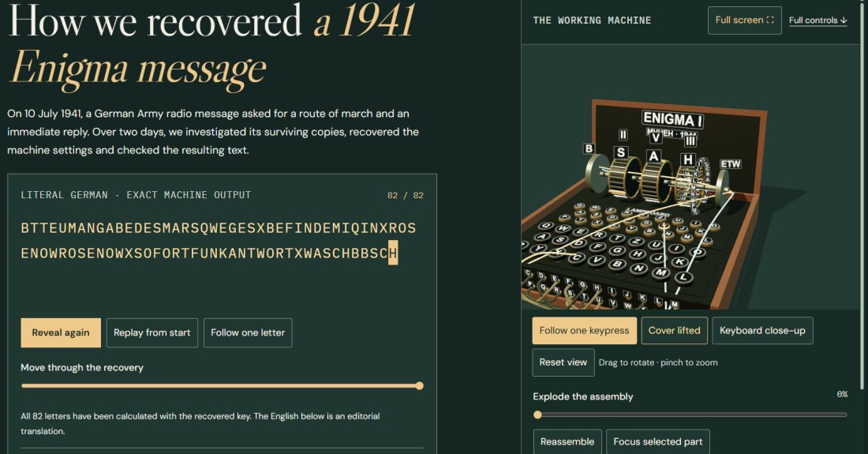Select the reflector disc on the left of rotors
Image resolution: width=868 pixels, height=454 pixels.
[x=596, y=173]
